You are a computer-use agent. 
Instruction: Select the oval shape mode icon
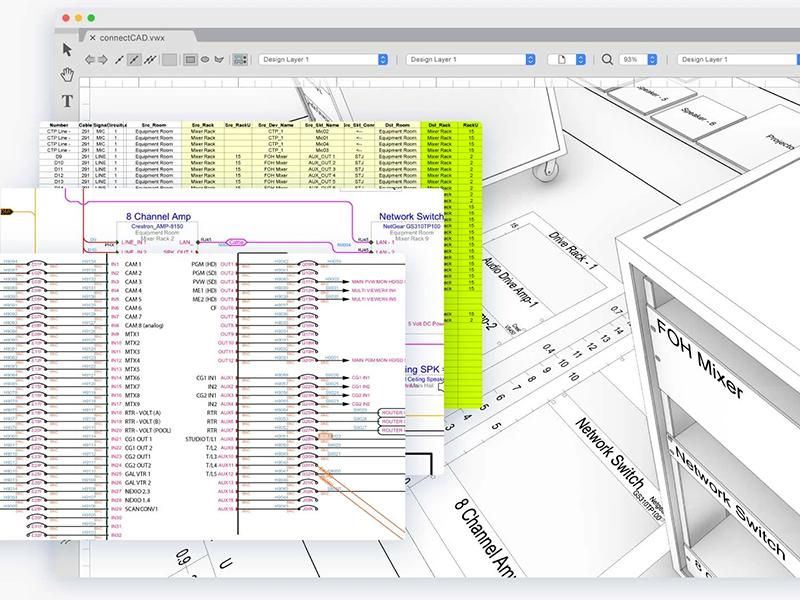[205, 60]
